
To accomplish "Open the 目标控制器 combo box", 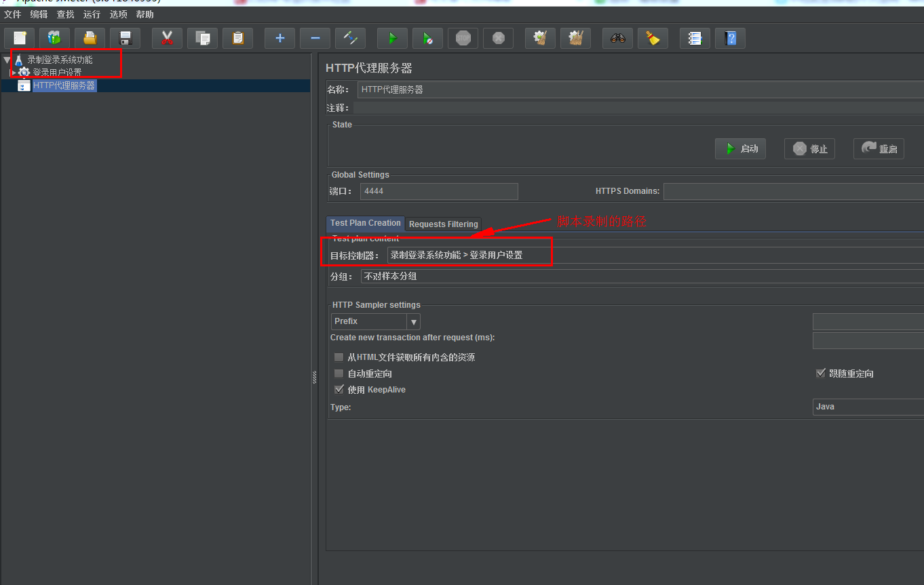I will (x=655, y=255).
